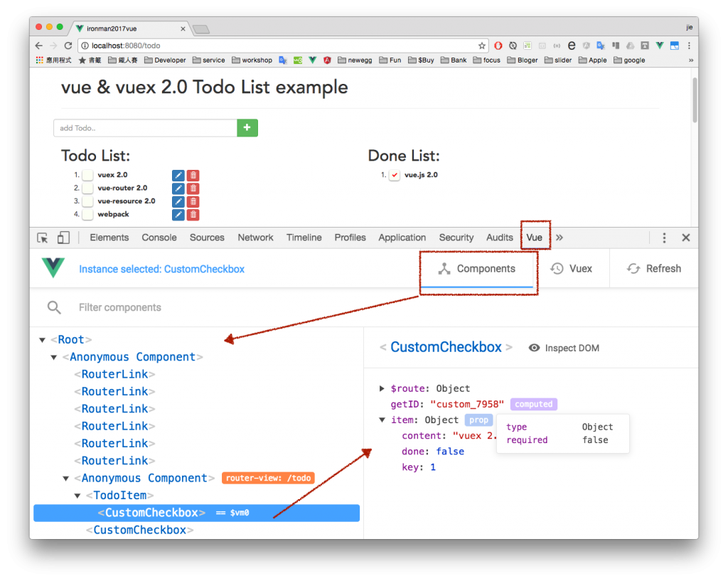Check the webpack checkbox

click(87, 214)
